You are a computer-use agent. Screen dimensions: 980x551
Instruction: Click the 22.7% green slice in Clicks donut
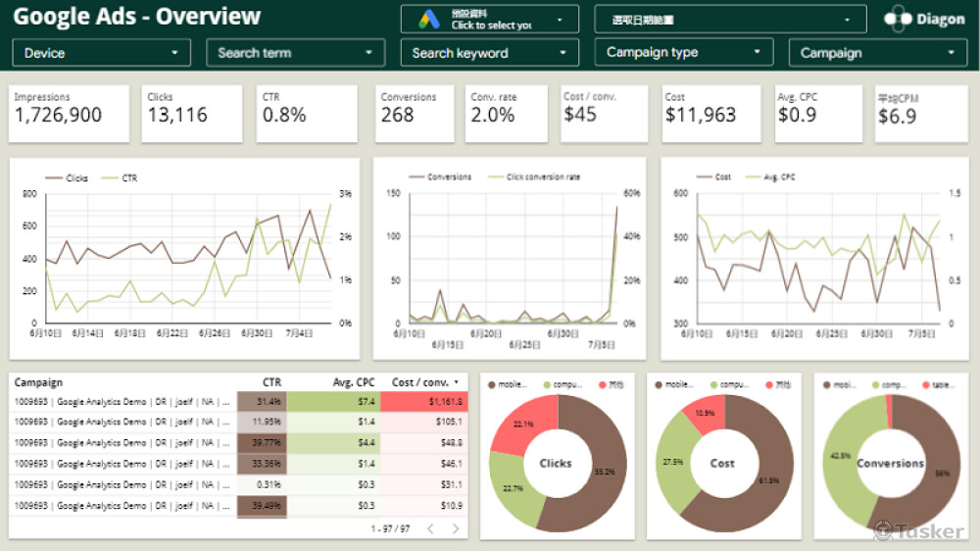coord(514,488)
